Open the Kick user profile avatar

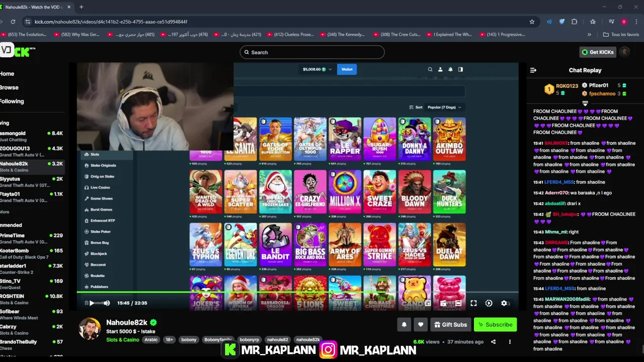[x=625, y=52]
